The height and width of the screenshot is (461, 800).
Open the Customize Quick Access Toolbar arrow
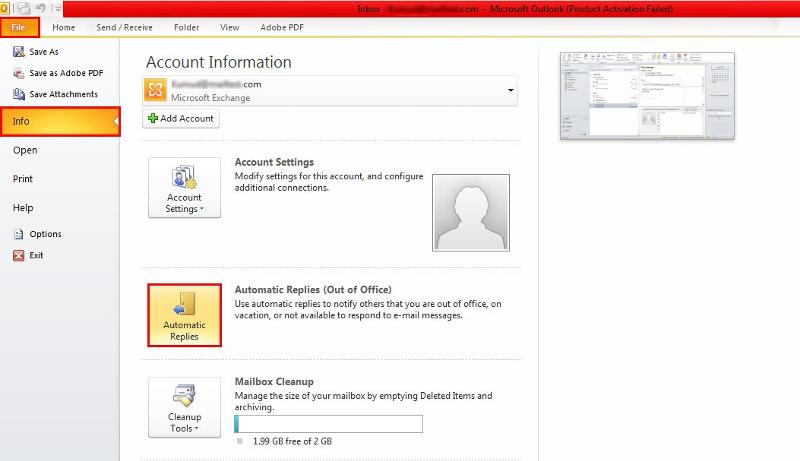[58, 9]
